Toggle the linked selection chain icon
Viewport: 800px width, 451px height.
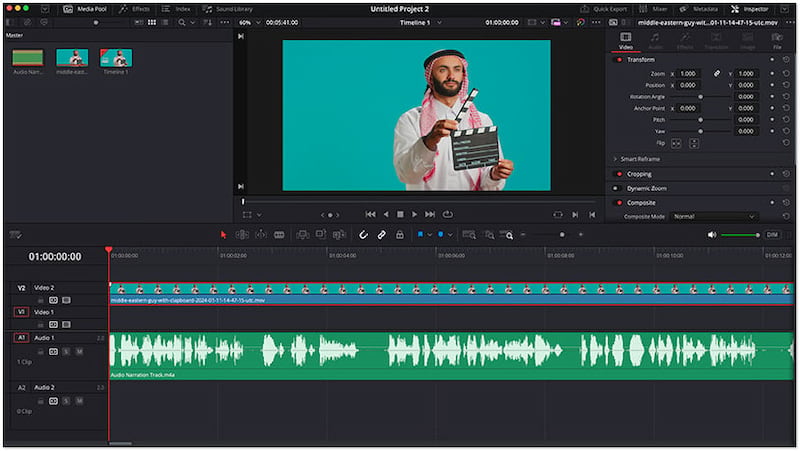point(381,234)
